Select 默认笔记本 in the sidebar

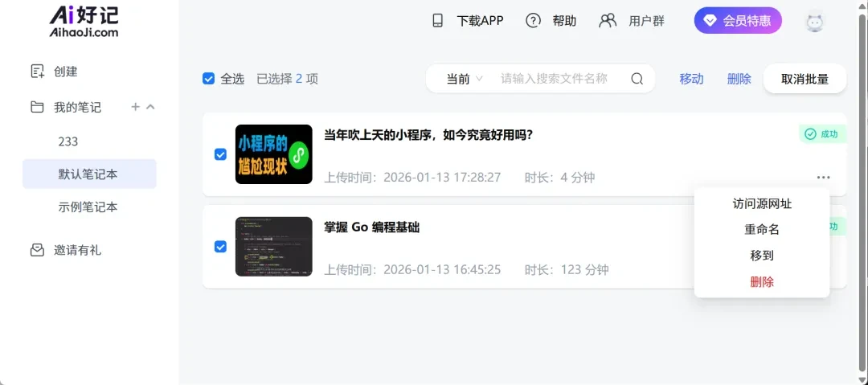point(89,174)
